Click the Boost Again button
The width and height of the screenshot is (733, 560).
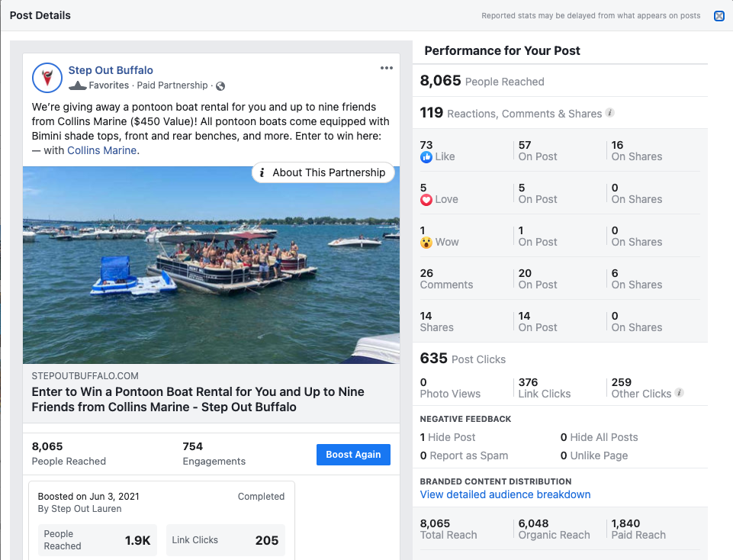pos(353,455)
